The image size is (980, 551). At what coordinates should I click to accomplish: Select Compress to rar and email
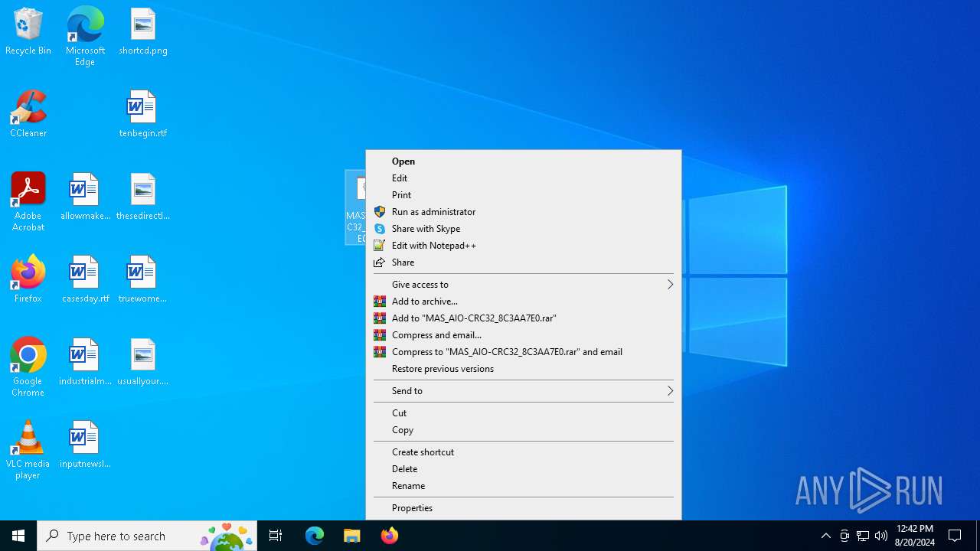click(524, 352)
